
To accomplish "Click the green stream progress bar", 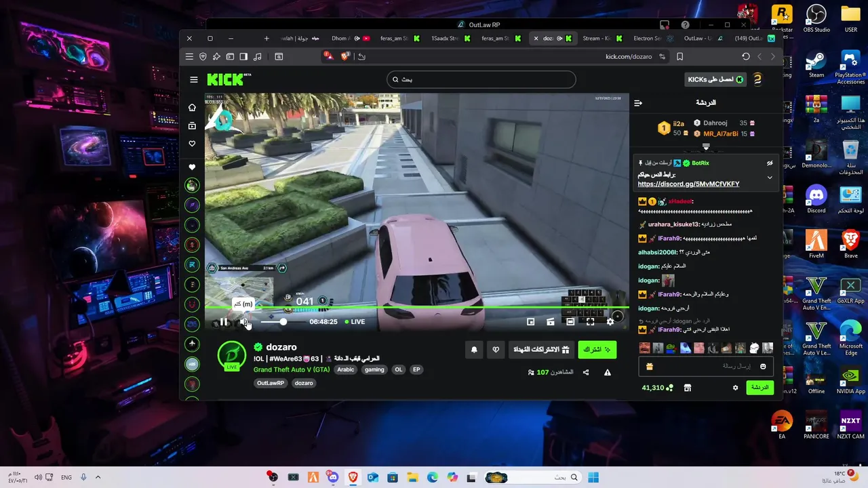I will pos(416,308).
